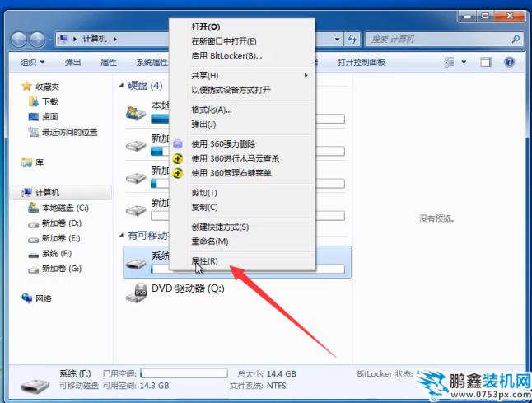This screenshot has height=403, width=532.
Task: Open the address bar history dropdown
Action: click(x=338, y=40)
